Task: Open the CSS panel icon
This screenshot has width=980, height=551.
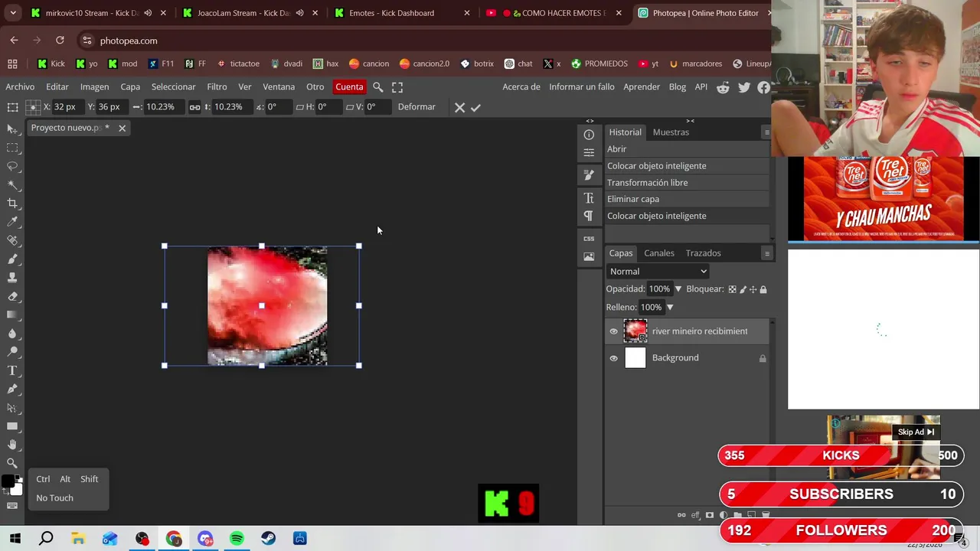Action: [589, 239]
